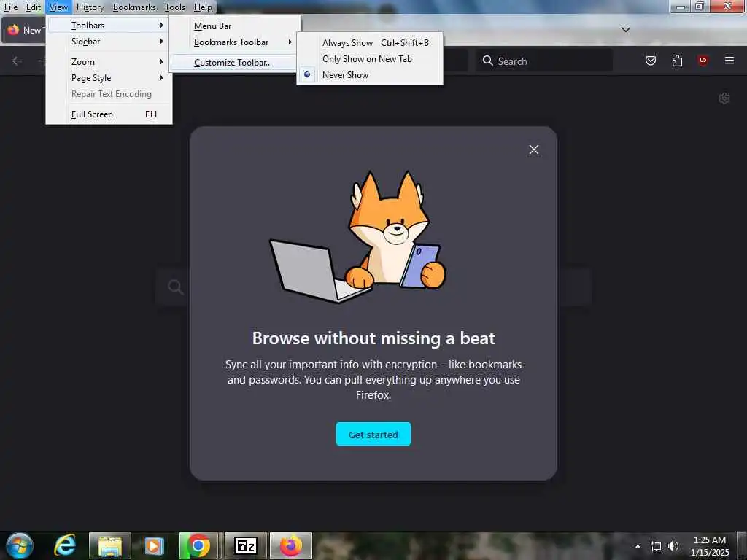Open the Tools menu
Image resolution: width=747 pixels, height=560 pixels.
tap(174, 7)
